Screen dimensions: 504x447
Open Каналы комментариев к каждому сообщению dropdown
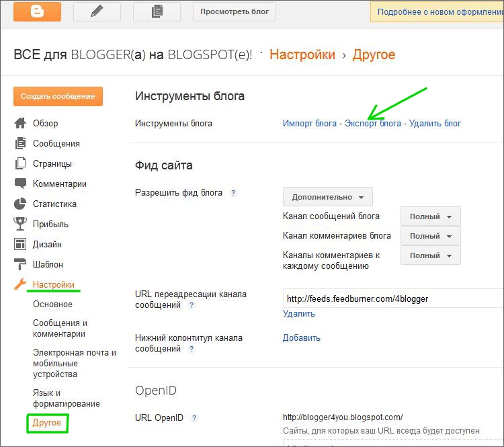(x=430, y=255)
